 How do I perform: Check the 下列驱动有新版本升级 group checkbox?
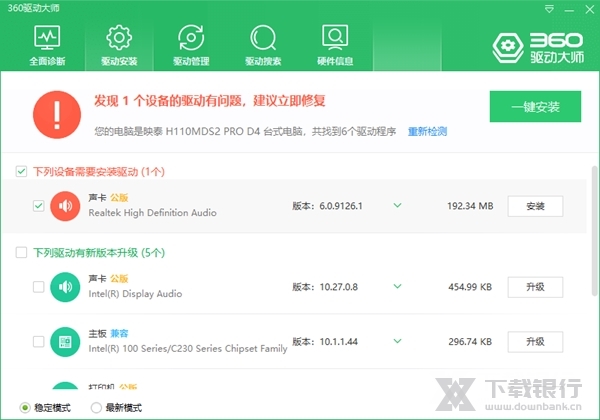click(x=21, y=252)
